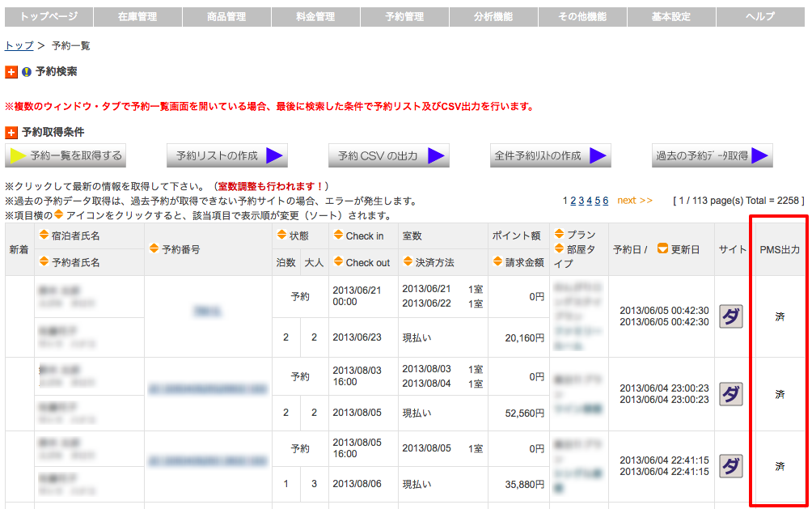Sort by 宿泊者氏名 arrow icon

click(x=44, y=235)
